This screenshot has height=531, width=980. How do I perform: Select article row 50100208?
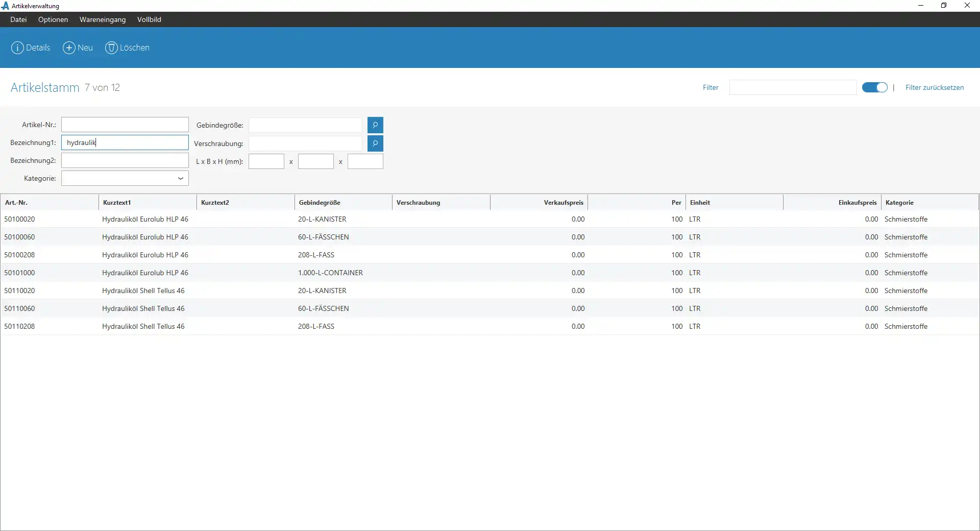pos(490,255)
